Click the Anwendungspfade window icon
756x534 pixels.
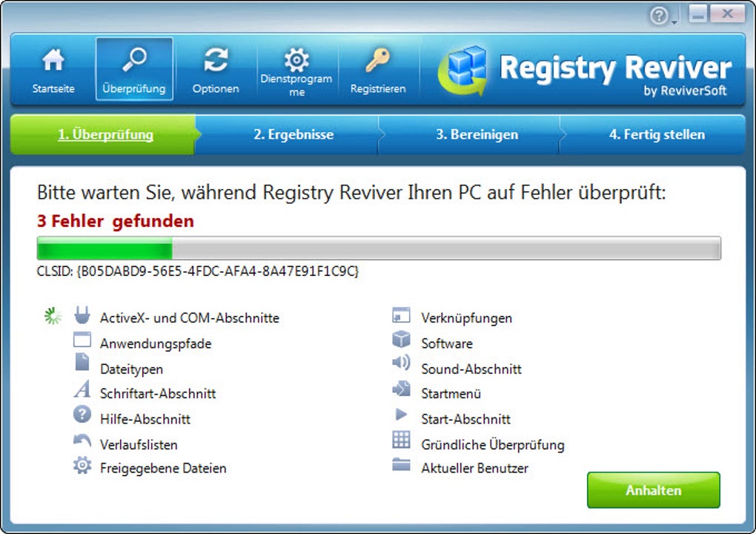(82, 340)
